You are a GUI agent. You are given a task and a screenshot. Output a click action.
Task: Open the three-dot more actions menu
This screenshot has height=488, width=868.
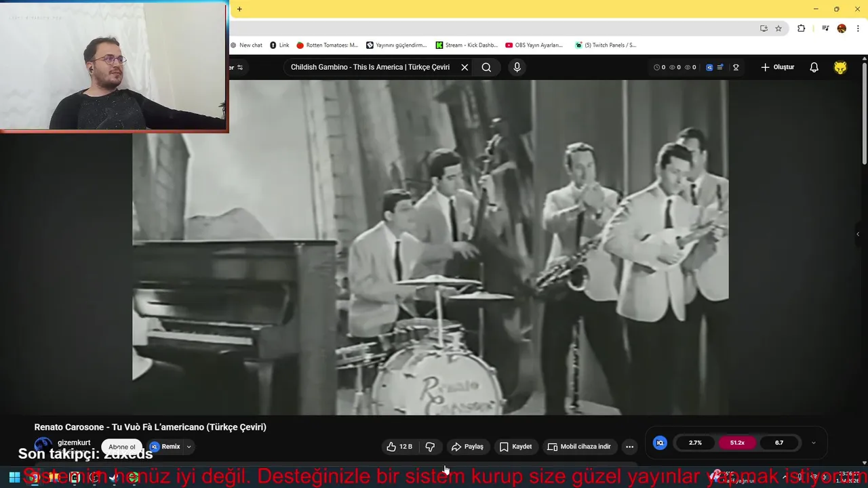pyautogui.click(x=629, y=447)
